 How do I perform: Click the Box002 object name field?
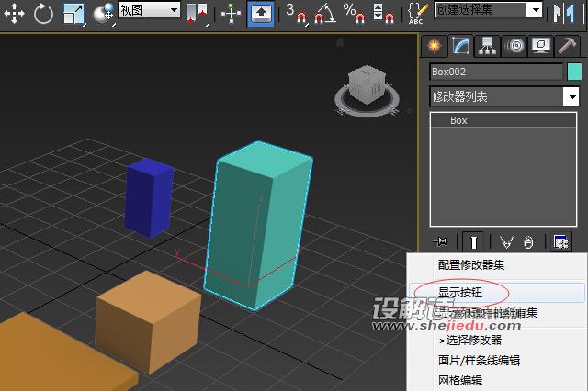[x=495, y=72]
